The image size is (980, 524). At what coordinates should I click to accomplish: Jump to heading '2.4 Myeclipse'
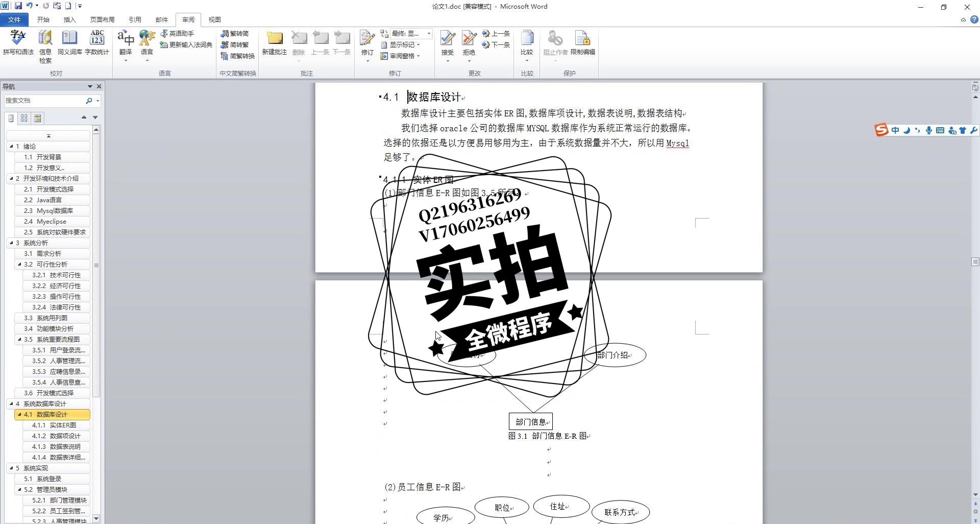tap(53, 221)
